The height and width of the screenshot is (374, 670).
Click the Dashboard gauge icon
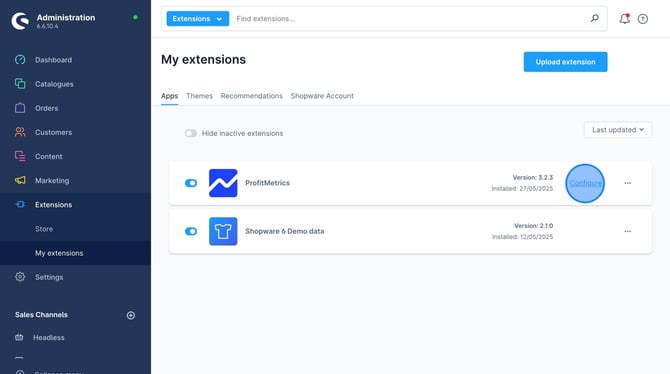(20, 60)
